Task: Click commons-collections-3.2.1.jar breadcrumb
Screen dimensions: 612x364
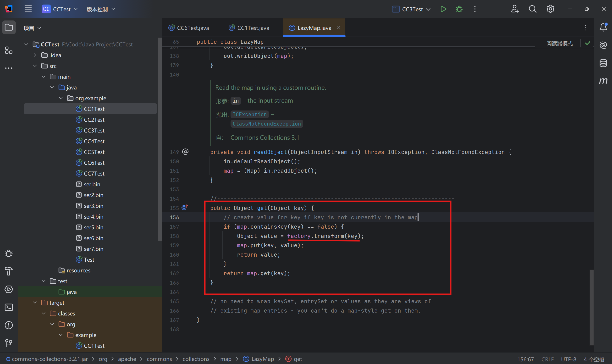Action: coord(47,359)
